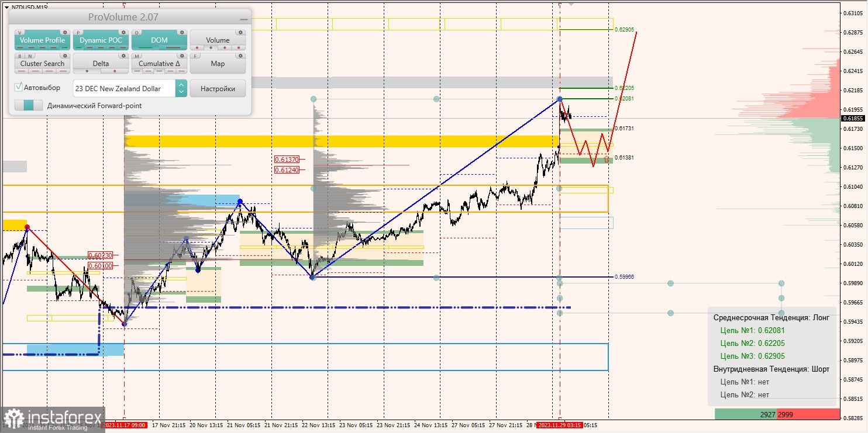
Task: Toggle the Map indicator
Action: coord(218,64)
